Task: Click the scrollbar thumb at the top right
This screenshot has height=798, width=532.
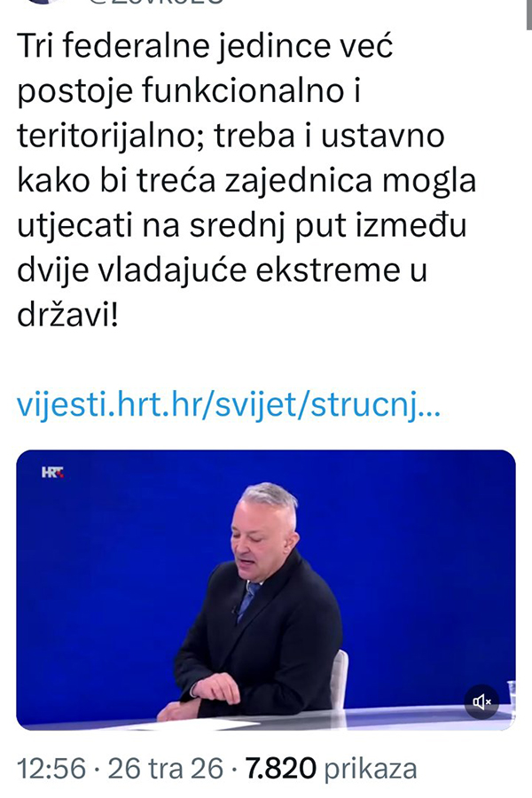Action: coord(529,15)
